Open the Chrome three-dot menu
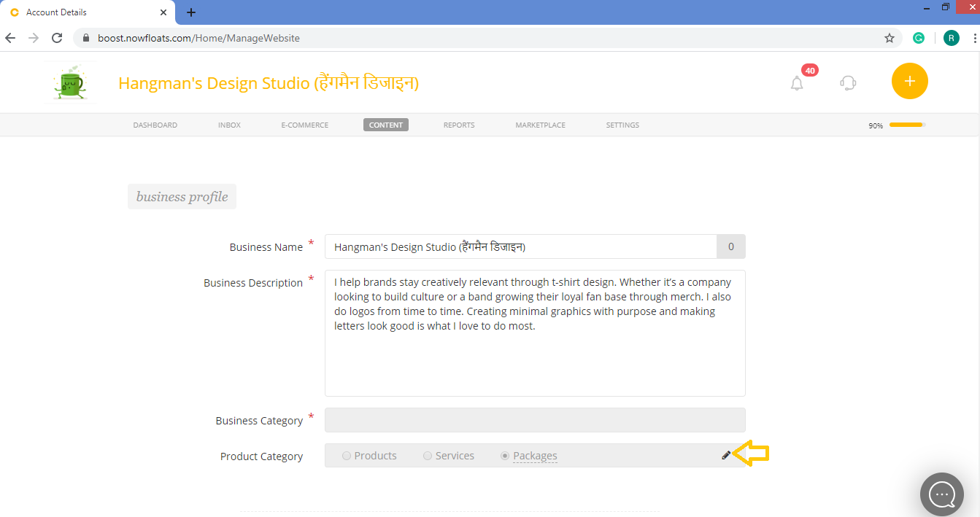Viewport: 980px width, 517px height. point(973,38)
